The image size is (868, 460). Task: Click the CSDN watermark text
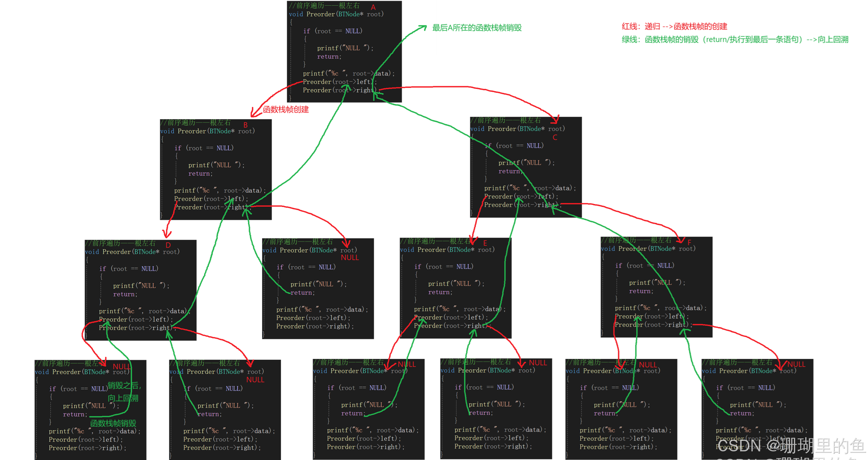click(791, 446)
